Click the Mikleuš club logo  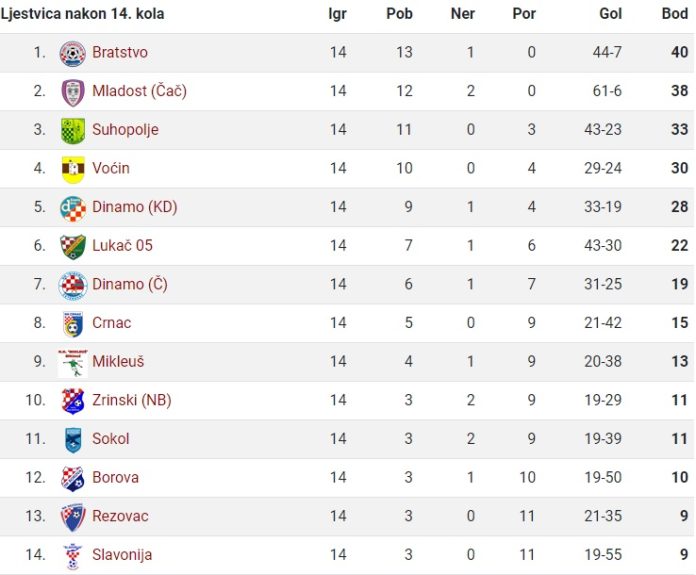pyautogui.click(x=72, y=363)
